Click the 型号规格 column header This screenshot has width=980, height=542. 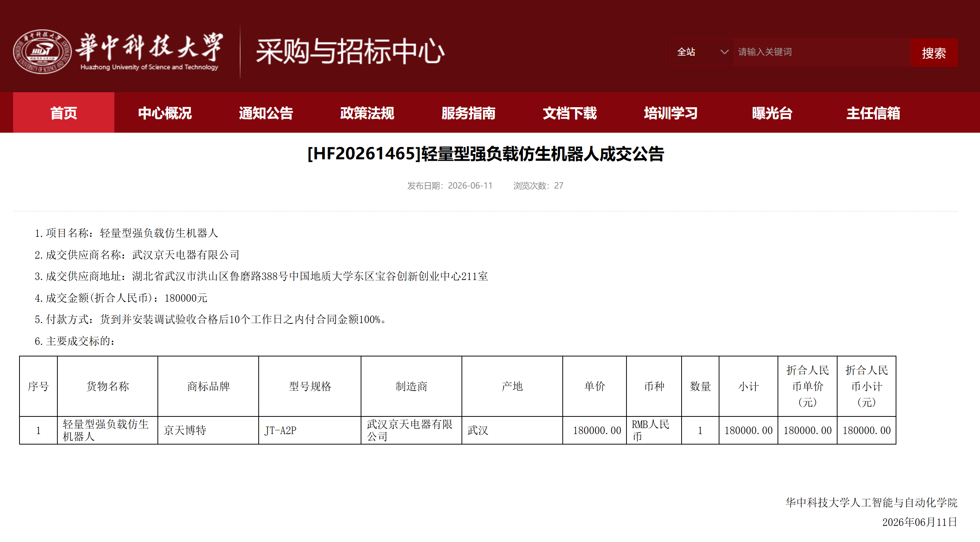point(310,386)
